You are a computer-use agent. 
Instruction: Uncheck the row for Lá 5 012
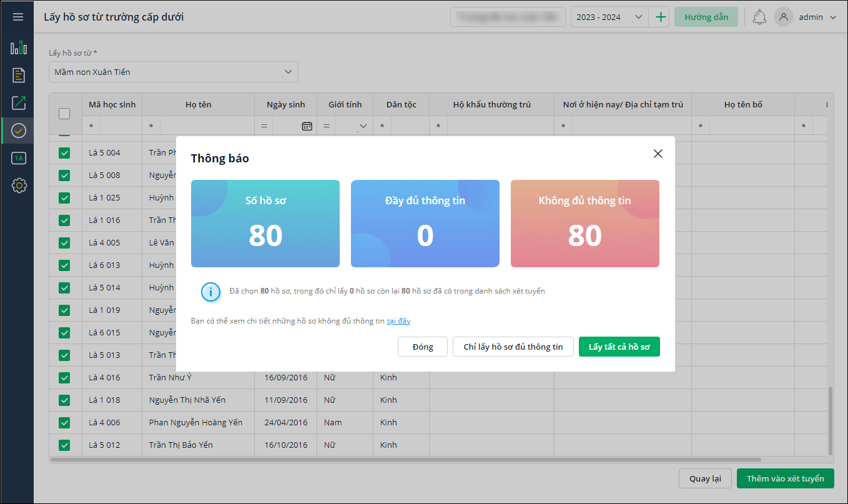64,445
